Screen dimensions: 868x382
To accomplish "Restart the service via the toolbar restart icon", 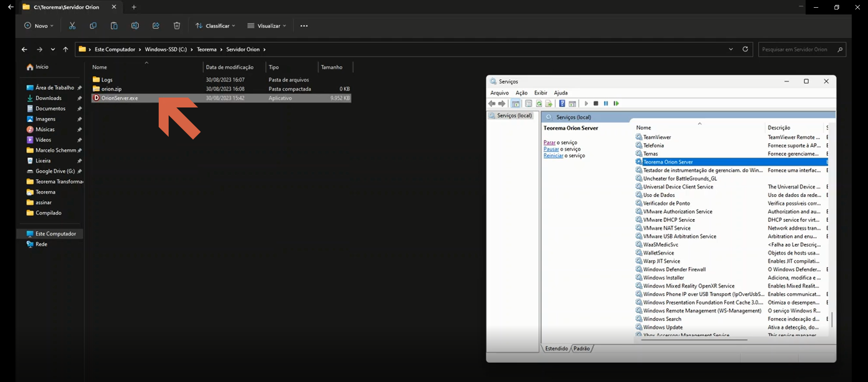I will [x=616, y=103].
